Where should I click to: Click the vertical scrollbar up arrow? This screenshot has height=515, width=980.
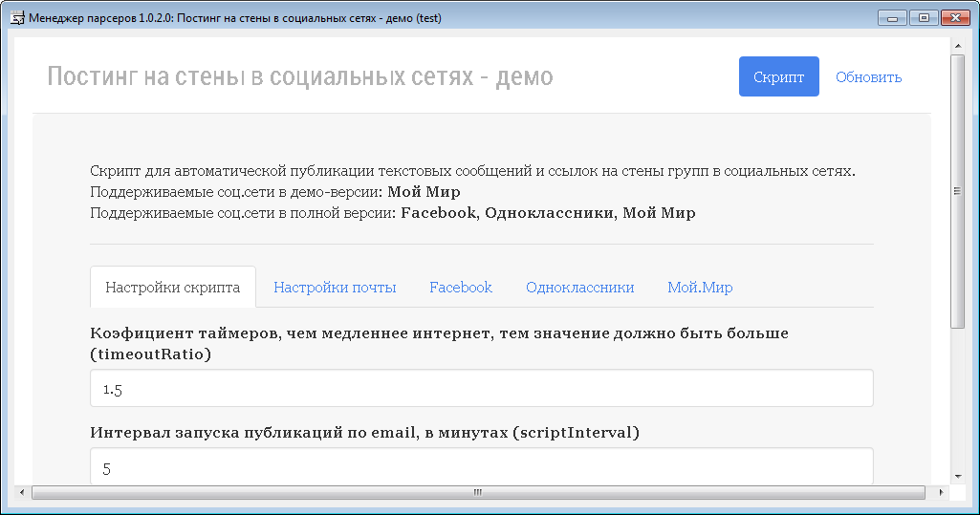pos(957,46)
